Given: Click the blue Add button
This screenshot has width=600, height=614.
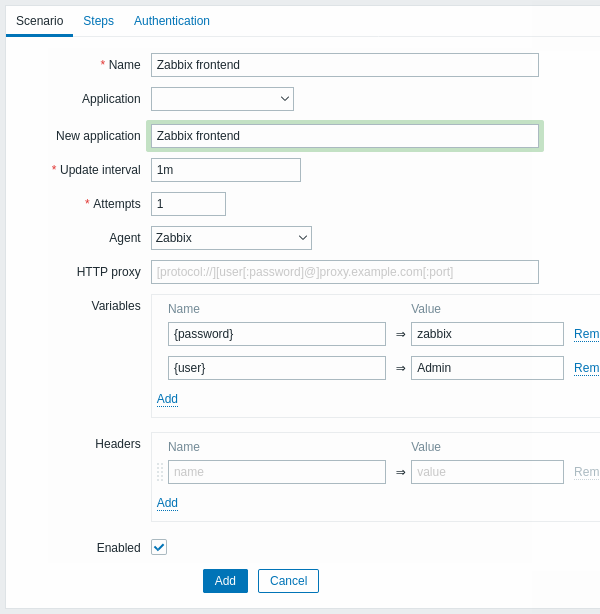Looking at the screenshot, I should tap(225, 581).
